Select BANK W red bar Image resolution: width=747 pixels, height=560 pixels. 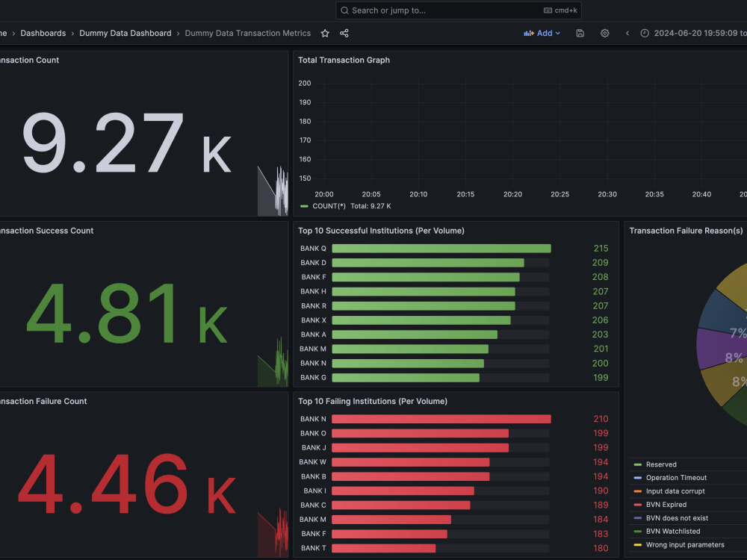tap(411, 462)
